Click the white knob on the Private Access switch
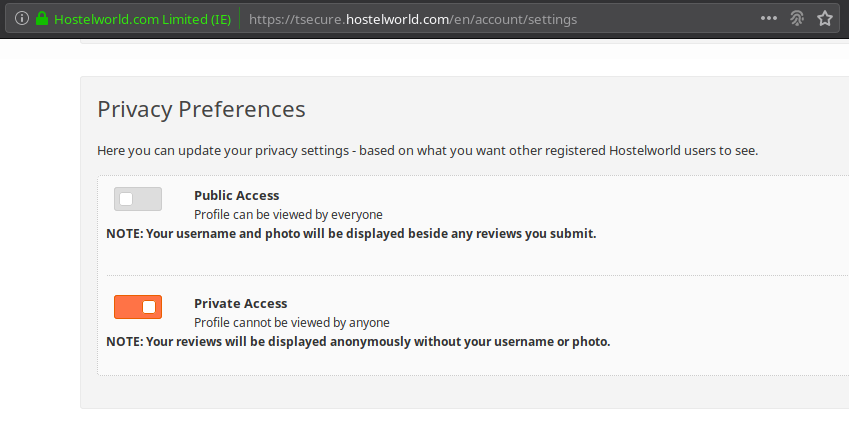Screen dimensions: 849x446 click(149, 307)
